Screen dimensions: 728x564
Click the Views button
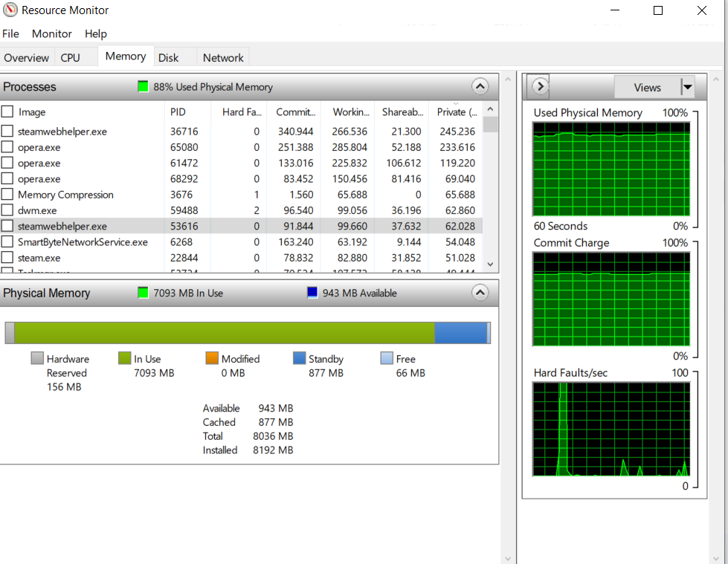(647, 87)
